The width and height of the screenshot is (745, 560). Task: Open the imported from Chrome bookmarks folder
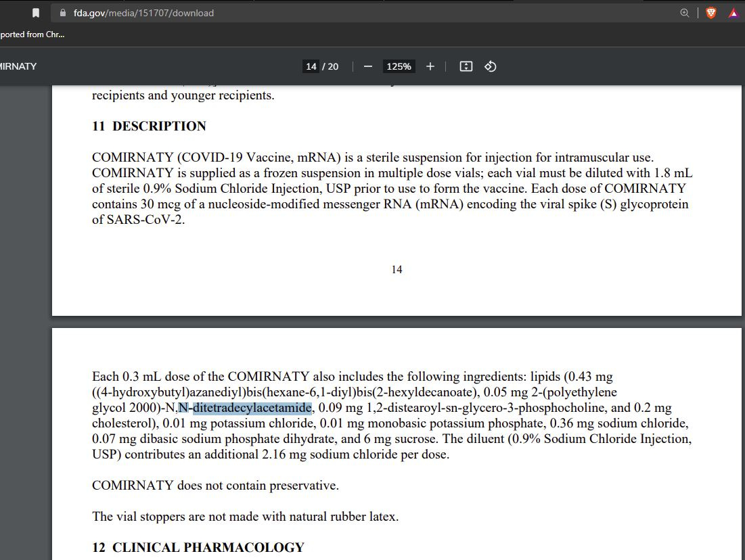32,34
